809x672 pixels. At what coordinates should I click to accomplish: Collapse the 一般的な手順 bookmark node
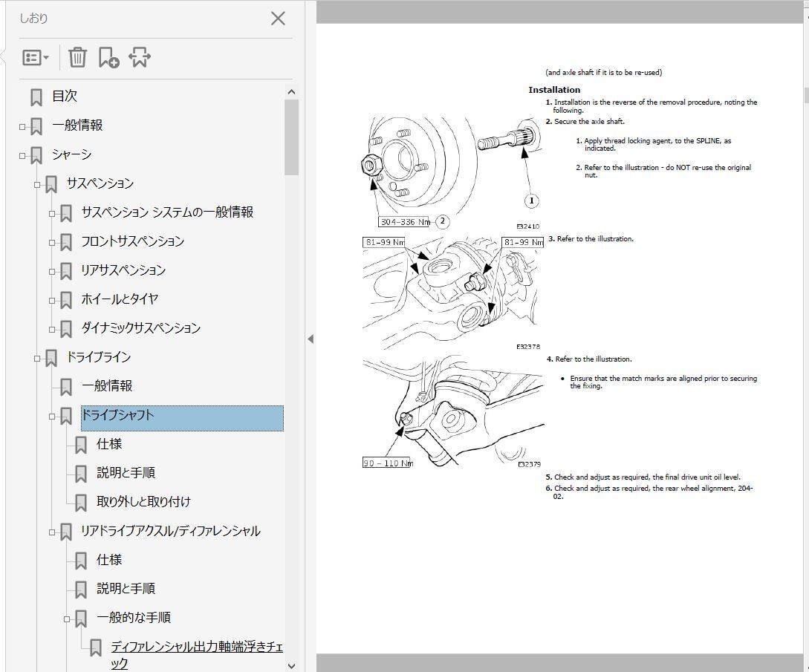pos(67,619)
